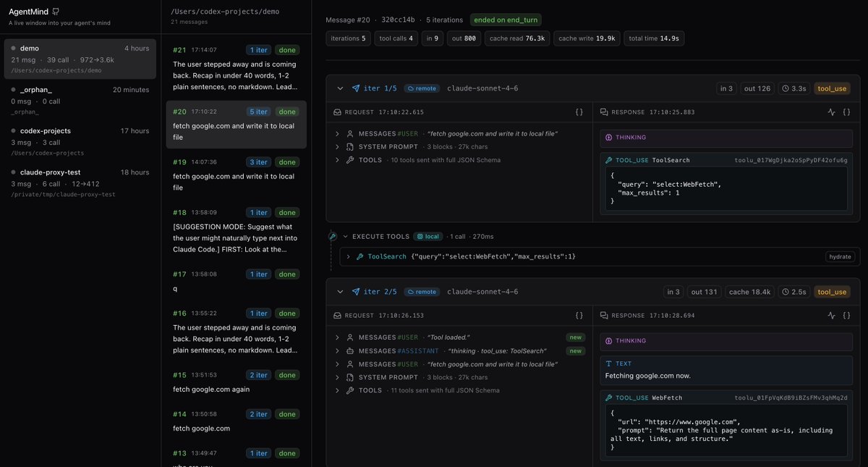Click the paper-plane icon of iter 1/5
Screen dimensions: 868x467
click(x=356, y=88)
